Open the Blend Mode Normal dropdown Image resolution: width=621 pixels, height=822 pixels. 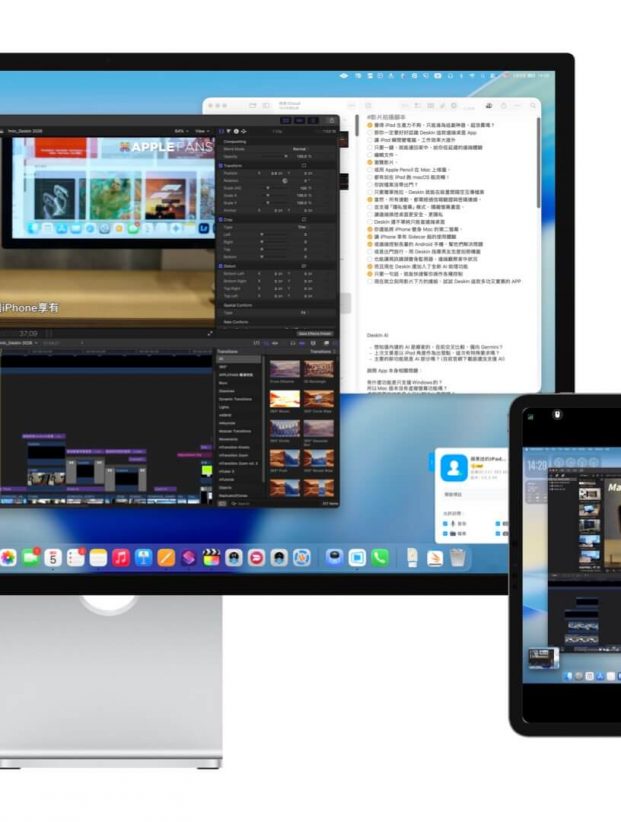point(300,148)
